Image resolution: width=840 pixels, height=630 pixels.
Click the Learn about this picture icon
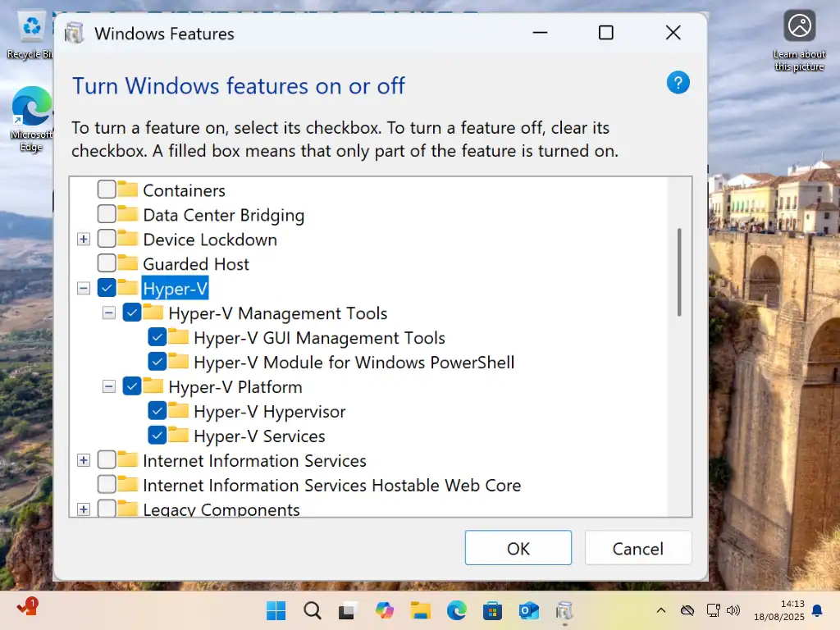point(799,26)
